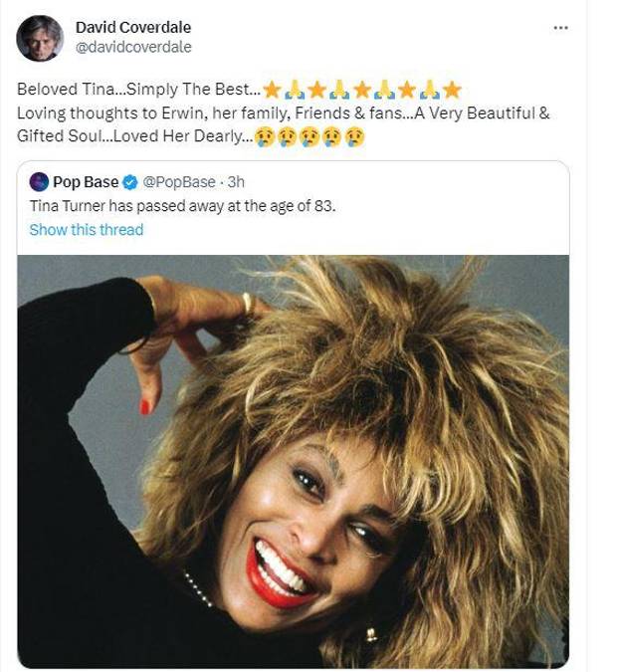Open the 3h timestamp of quoted post
The image size is (617, 672).
pos(236,181)
